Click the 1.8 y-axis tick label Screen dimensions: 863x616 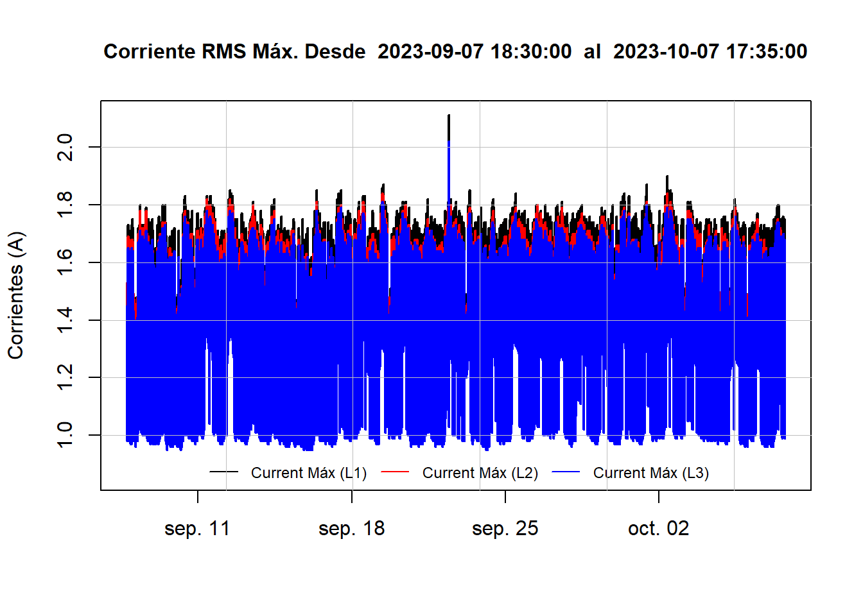point(65,205)
